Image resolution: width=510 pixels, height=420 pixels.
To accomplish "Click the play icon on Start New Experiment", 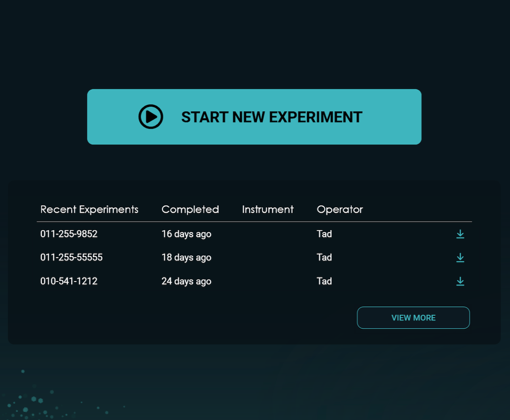I will tap(151, 117).
